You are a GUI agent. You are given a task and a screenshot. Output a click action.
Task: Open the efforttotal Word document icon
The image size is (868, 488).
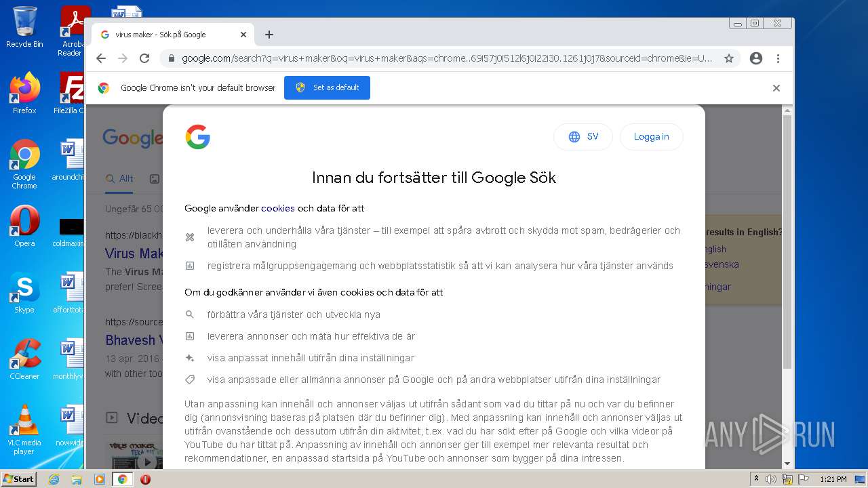(69, 293)
